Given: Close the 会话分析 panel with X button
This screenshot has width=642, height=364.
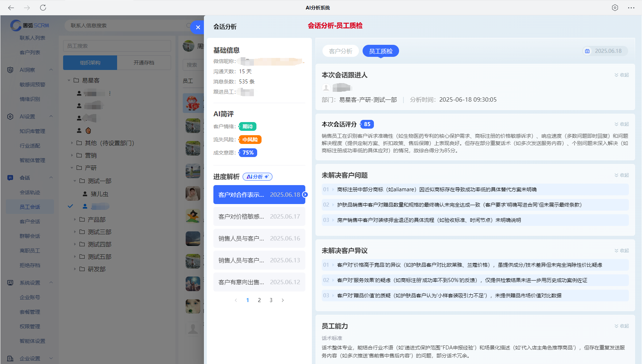Looking at the screenshot, I should coord(198,27).
